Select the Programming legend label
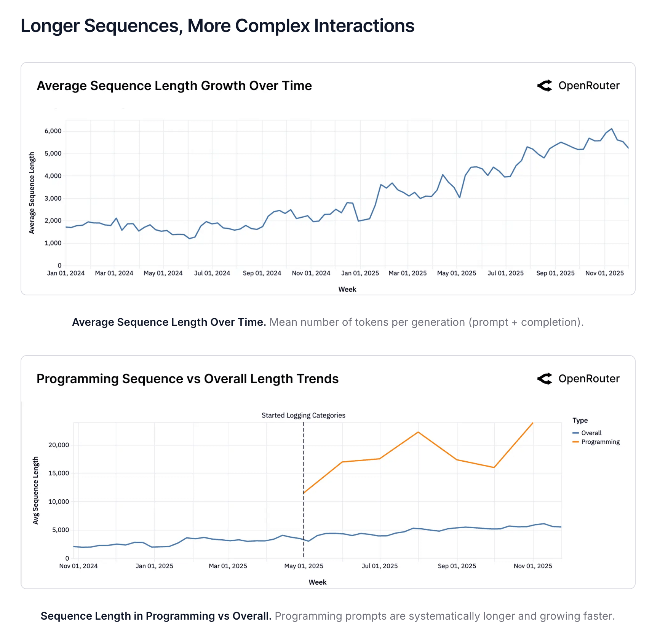The image size is (652, 644). coord(600,442)
